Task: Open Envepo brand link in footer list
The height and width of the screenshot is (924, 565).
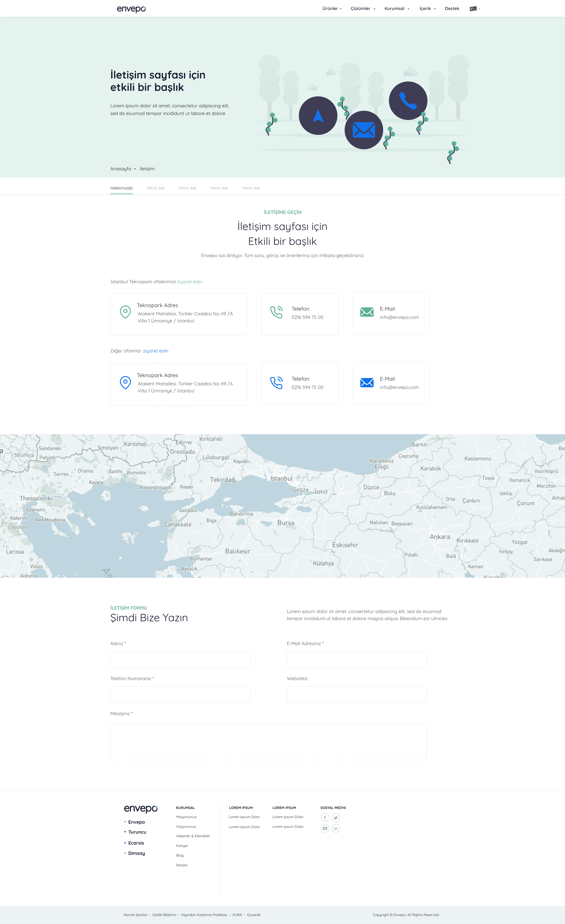Action: pos(136,822)
